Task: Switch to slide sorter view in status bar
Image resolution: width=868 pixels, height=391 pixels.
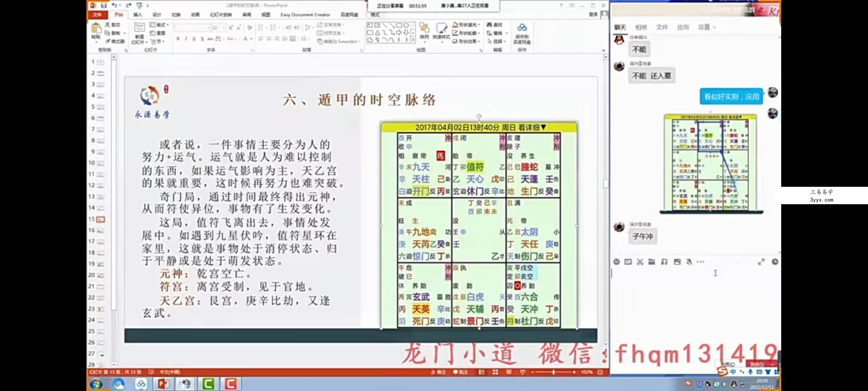Action: (x=495, y=372)
